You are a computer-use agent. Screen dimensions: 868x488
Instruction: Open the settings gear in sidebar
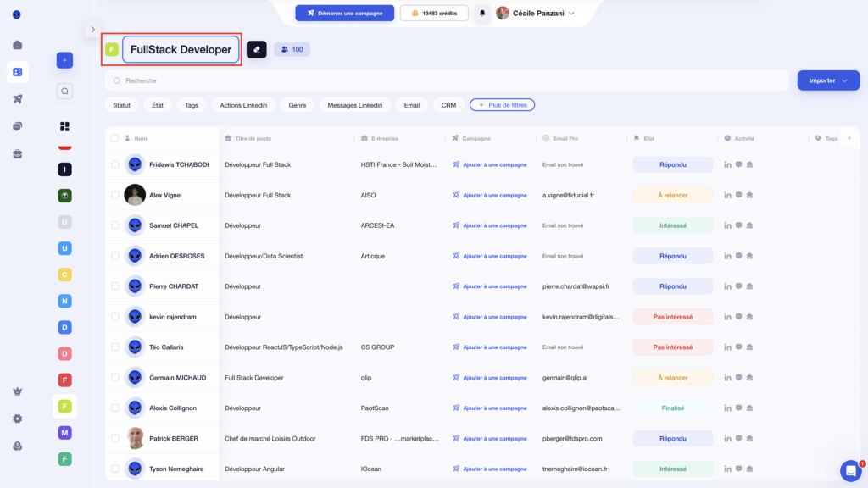(x=17, y=419)
